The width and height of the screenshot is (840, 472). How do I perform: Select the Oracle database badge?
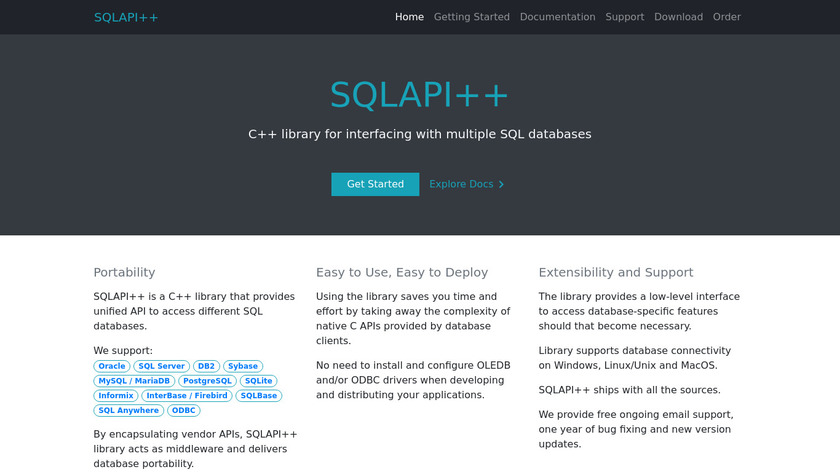[x=112, y=366]
